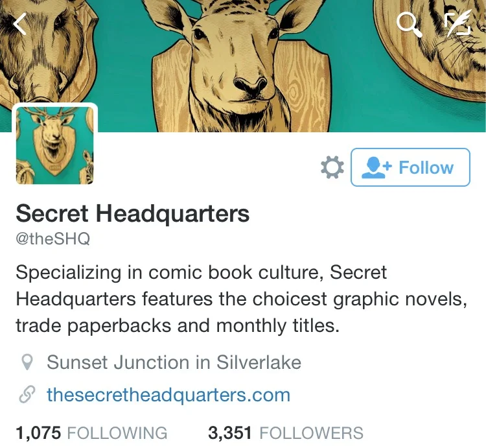Screen dimensions: 486x448
Task: Open the Secret Headquarters profile avatar
Action: [x=55, y=145]
